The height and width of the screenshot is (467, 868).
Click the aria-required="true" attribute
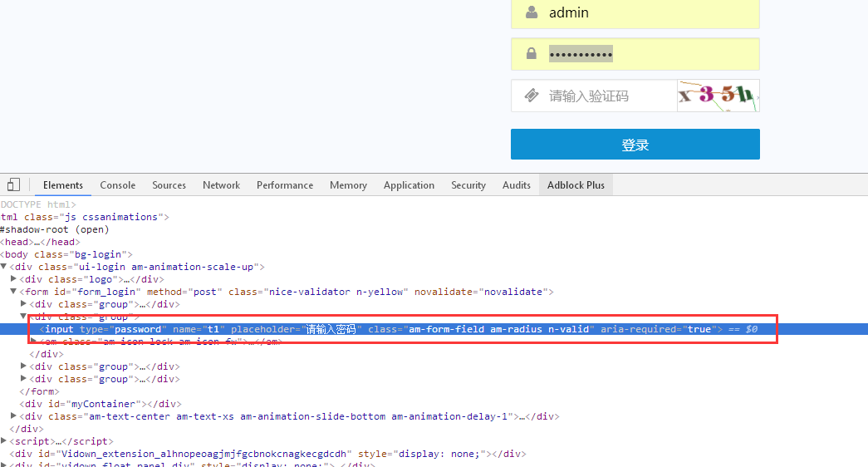tap(658, 329)
